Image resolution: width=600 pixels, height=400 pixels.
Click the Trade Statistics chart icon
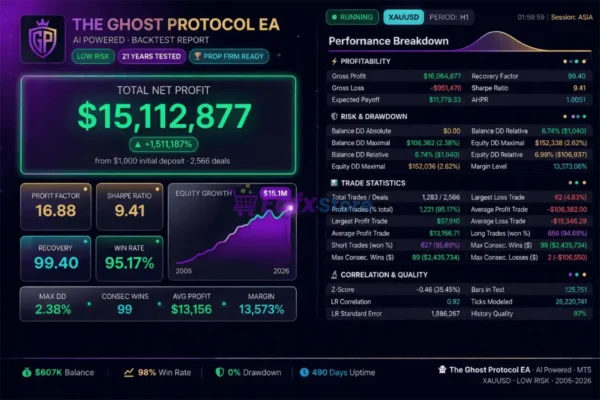tap(334, 183)
